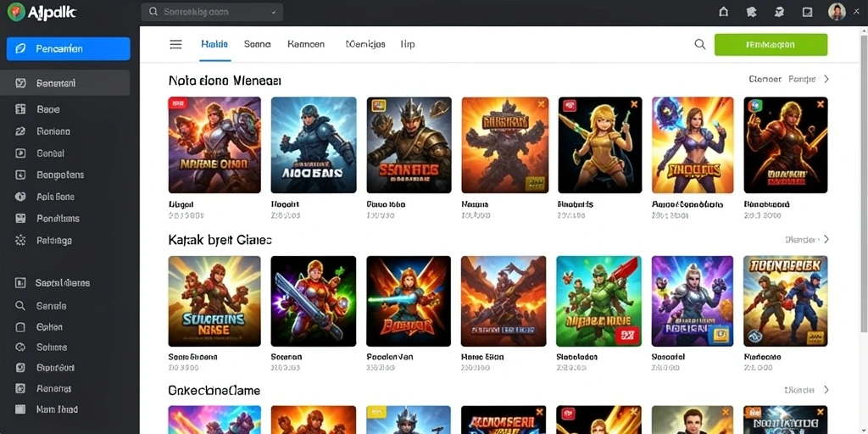This screenshot has height=434, width=868.
Task: Click the icon beside Gaiten
Action: coord(20,327)
